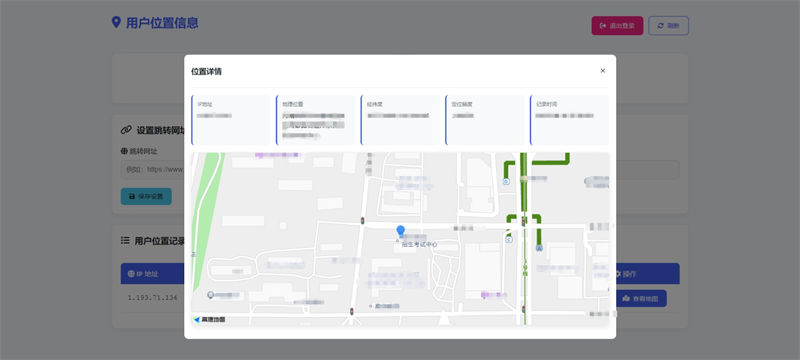Viewport: 800px width, 360px height.
Task: Click the subway exit C marker
Action: point(509,239)
